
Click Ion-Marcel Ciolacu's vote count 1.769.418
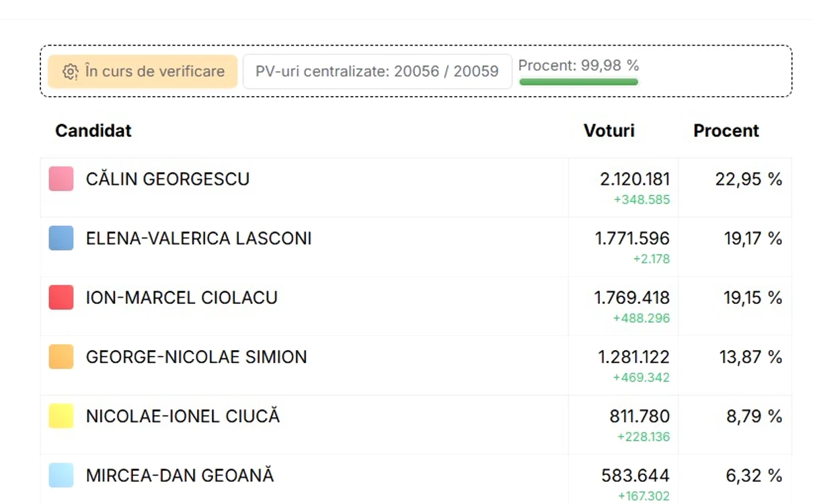point(632,298)
